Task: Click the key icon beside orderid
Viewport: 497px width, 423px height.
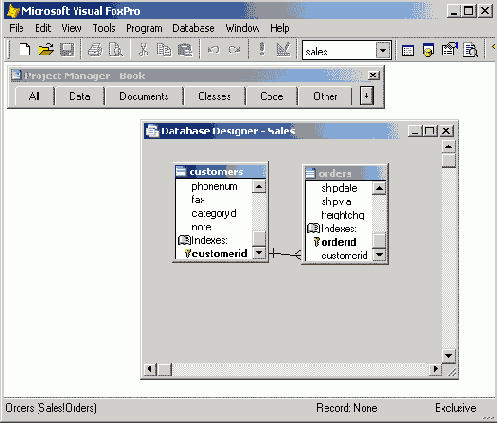Action: point(317,242)
